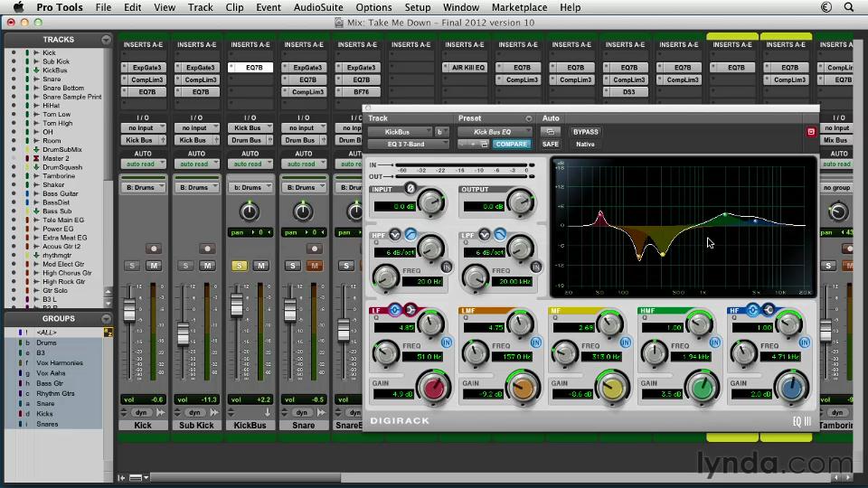Open the Marketplace menu
The image size is (868, 488).
(519, 7)
